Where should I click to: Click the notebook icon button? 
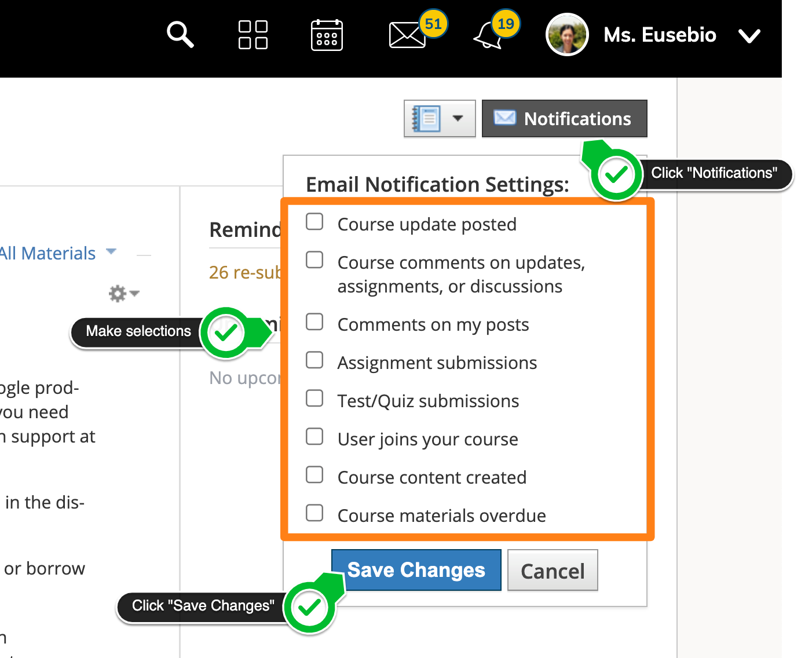click(x=427, y=118)
